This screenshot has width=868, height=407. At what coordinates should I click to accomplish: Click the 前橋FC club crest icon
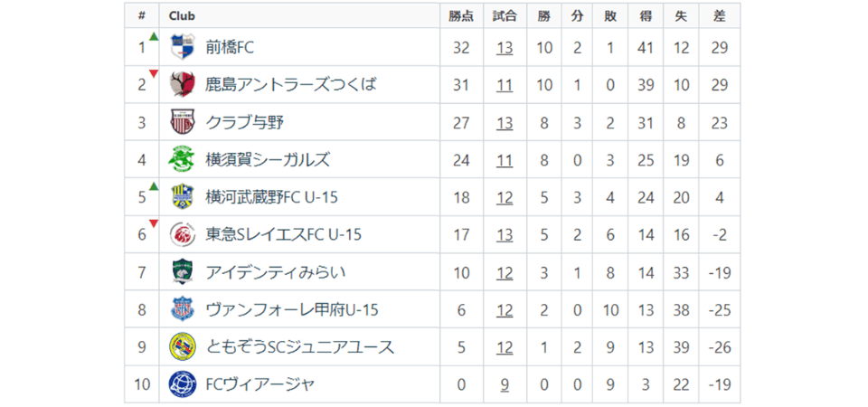point(183,46)
